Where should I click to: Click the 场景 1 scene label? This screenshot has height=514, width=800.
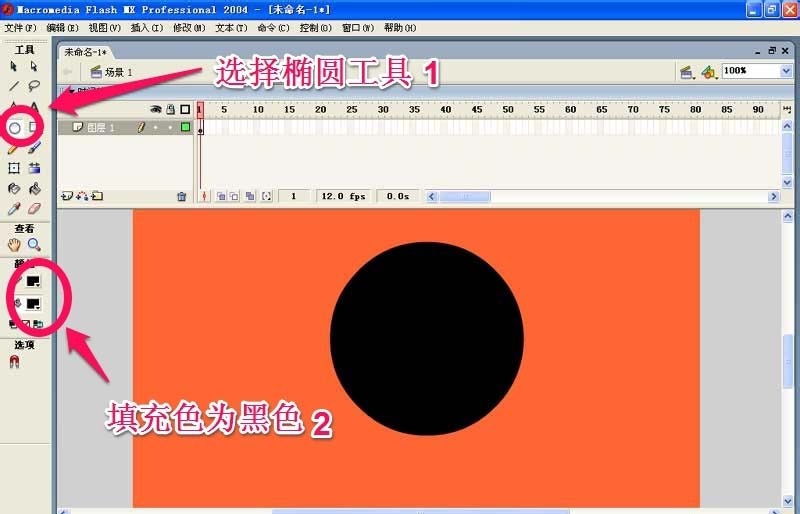pos(118,72)
